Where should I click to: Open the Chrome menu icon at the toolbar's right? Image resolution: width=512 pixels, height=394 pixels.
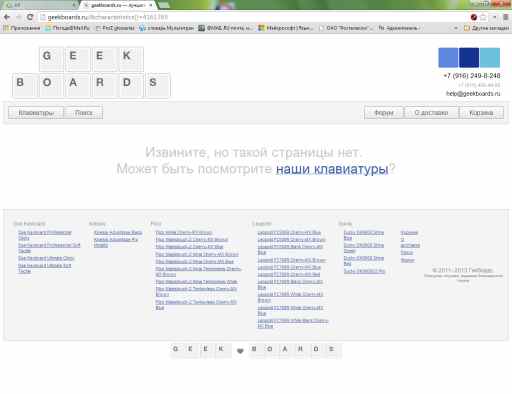coord(506,17)
